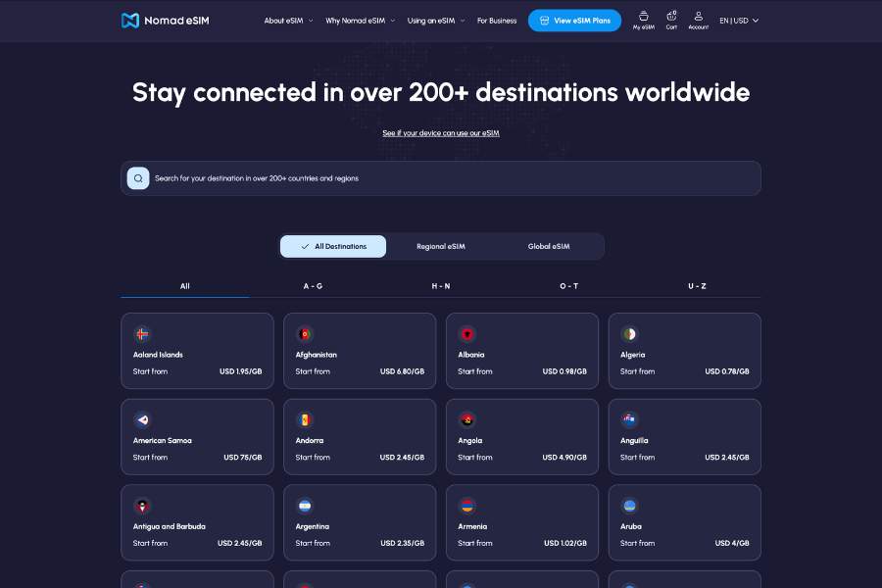Click checkmark icon in All Destinations
Screen dimensions: 882x588
tap(305, 246)
